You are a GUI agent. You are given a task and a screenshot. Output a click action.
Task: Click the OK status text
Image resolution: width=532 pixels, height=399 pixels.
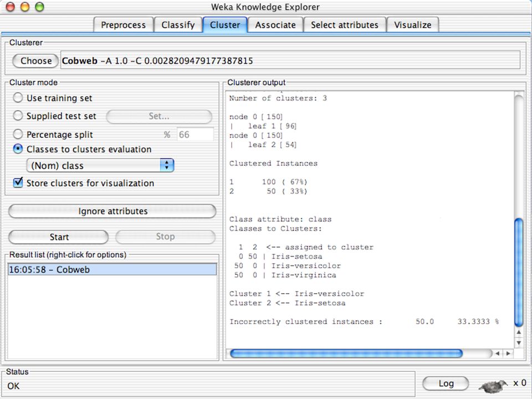[13, 386]
